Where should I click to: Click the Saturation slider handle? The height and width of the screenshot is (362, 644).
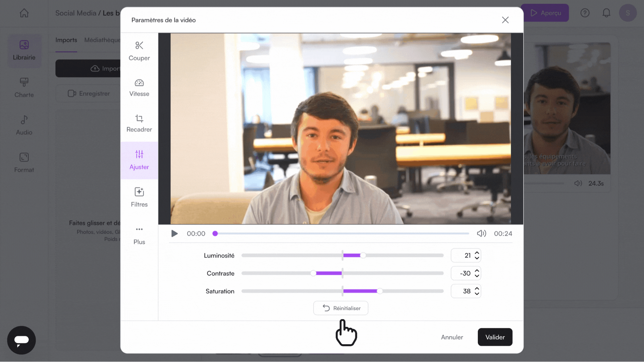(x=379, y=291)
